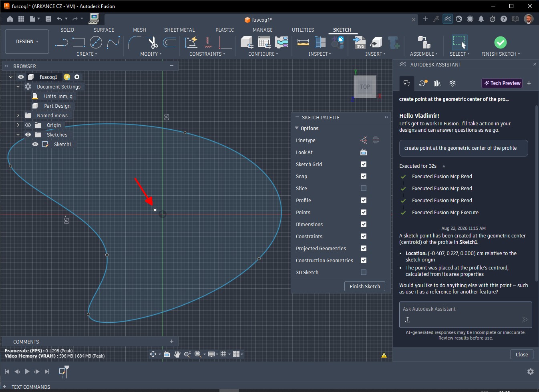Expand the Named Views tree node

click(18, 115)
